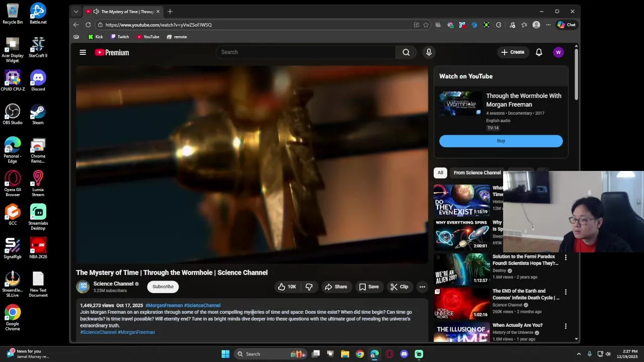Bookmark this page with the star icon
The image size is (644, 362).
(426, 25)
